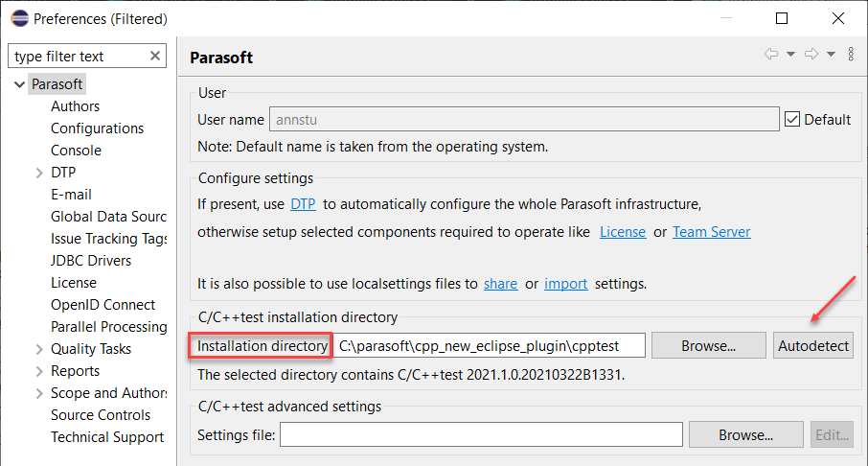Select Configurations in the preferences tree
Image resolution: width=868 pixels, height=466 pixels.
(x=97, y=128)
